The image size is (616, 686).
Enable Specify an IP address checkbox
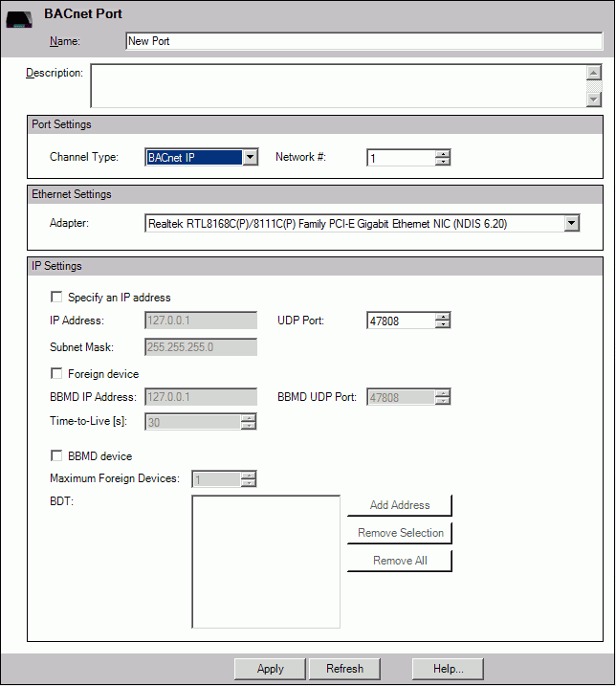point(56,298)
